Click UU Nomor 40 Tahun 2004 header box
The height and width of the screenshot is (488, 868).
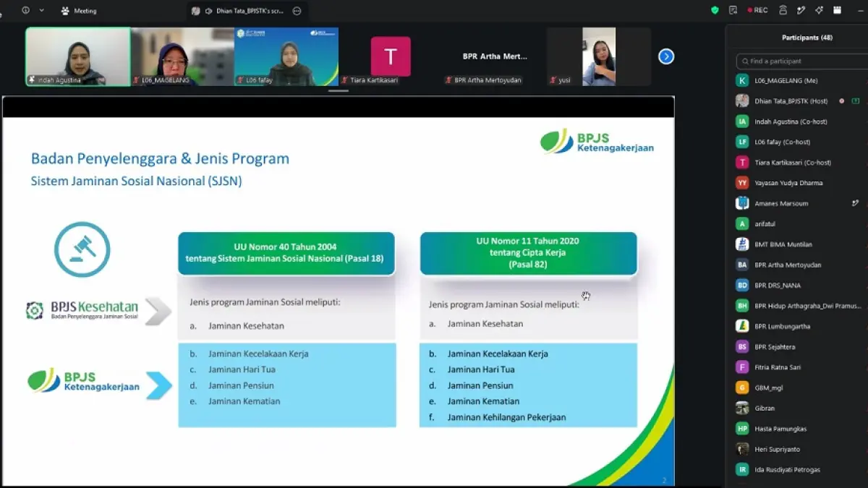286,253
